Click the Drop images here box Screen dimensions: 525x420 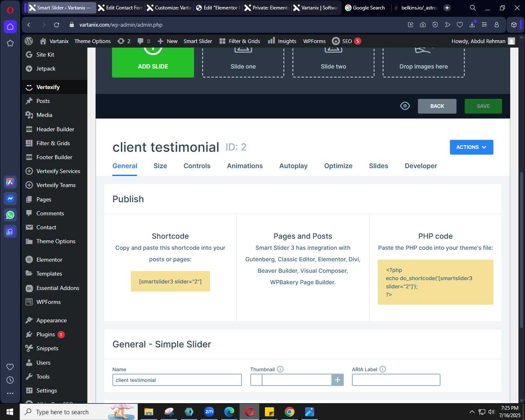click(424, 62)
